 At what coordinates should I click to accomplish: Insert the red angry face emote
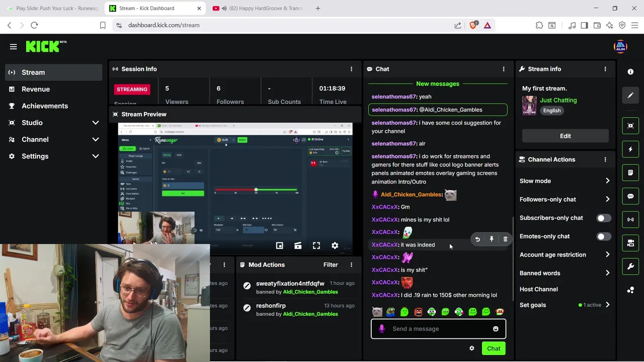(x=418, y=312)
